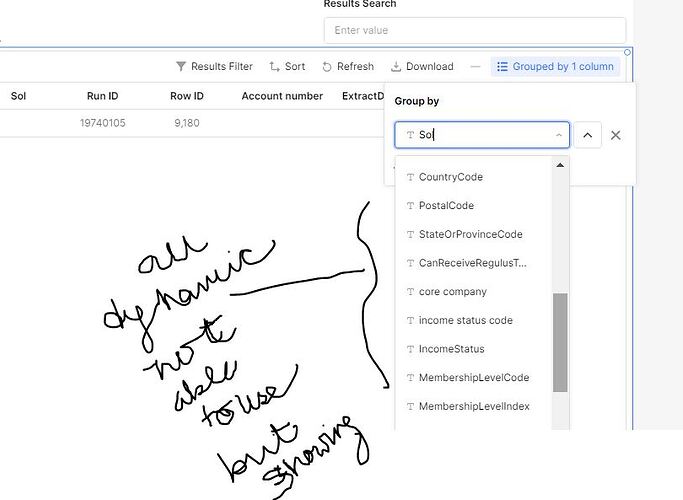Screen dimensions: 683x500
Task: Click the dropdown list scrollbar thumb
Action: coord(560,340)
